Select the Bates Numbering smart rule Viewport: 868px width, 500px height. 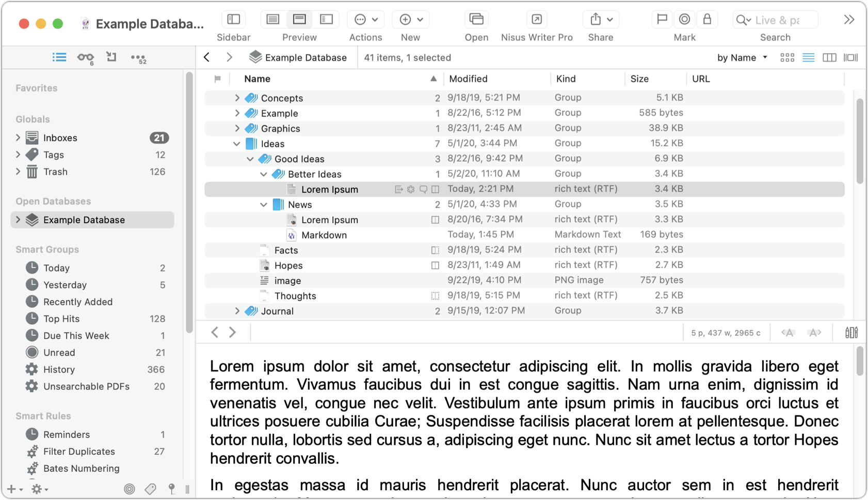pos(92,468)
